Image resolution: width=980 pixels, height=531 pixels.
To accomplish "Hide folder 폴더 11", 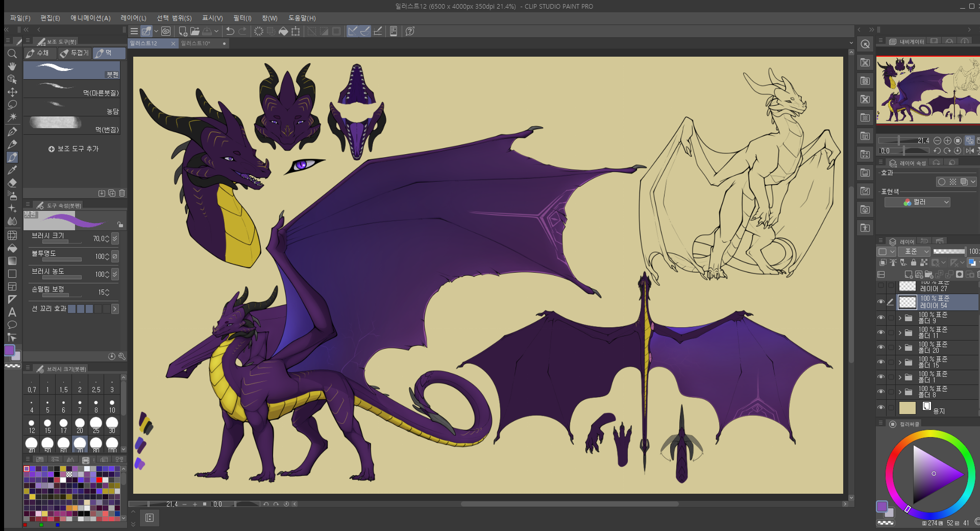I will (881, 332).
